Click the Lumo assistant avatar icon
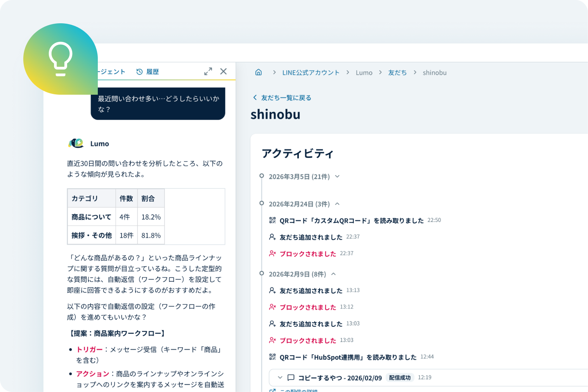 pos(76,143)
